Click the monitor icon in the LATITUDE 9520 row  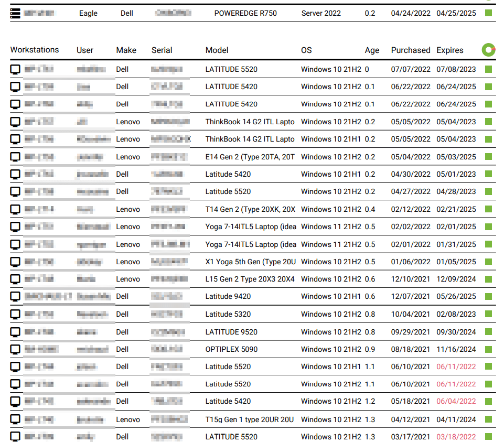point(15,332)
